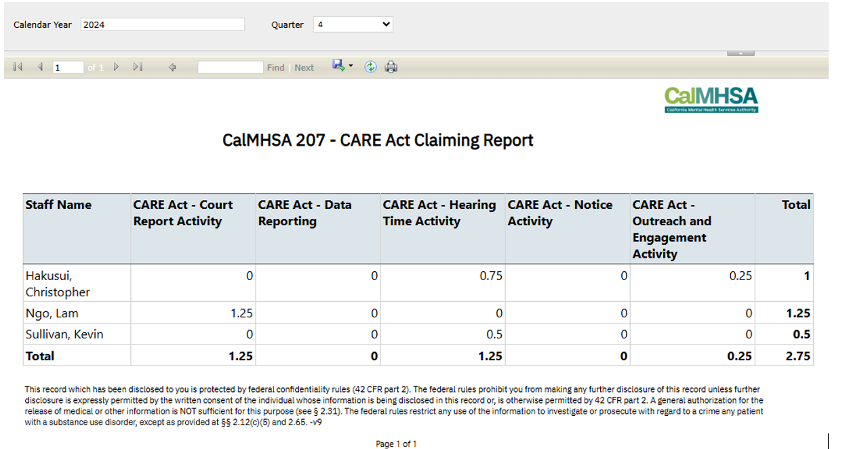Select the Ngo, Lam staff row name
The width and height of the screenshot is (868, 449).
point(52,313)
